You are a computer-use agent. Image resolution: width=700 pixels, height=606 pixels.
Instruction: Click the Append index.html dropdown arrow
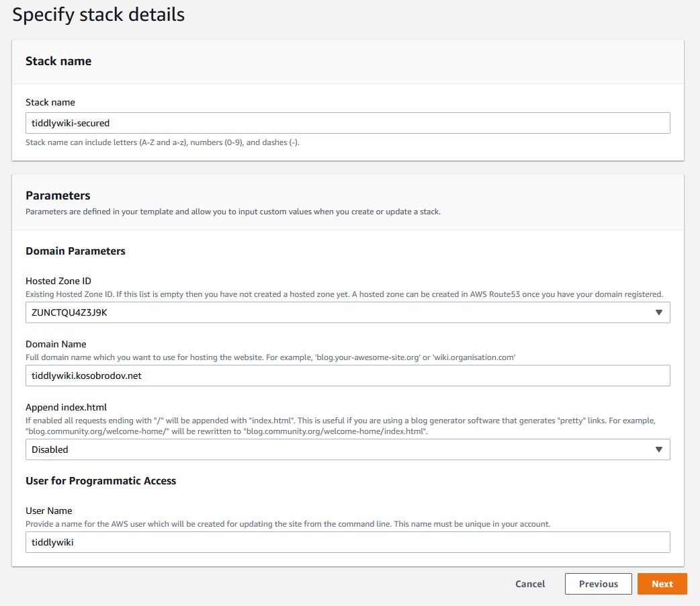[x=658, y=449]
